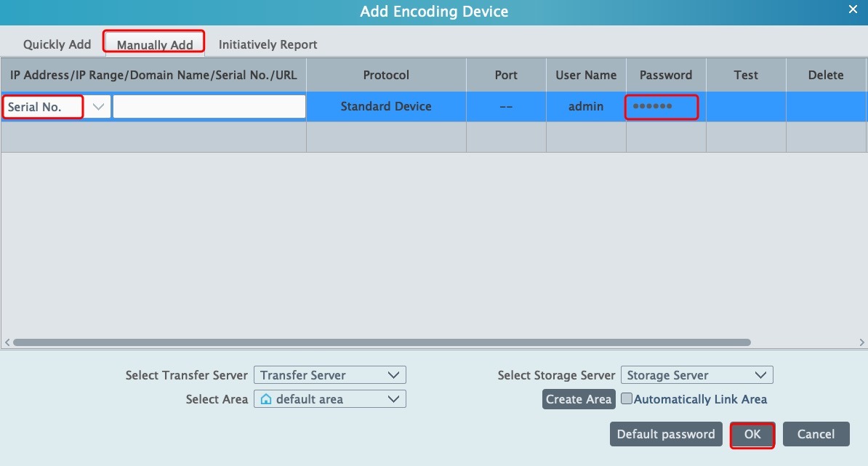The image size is (868, 466).
Task: Click the Test cell in the device row
Action: [x=746, y=107]
